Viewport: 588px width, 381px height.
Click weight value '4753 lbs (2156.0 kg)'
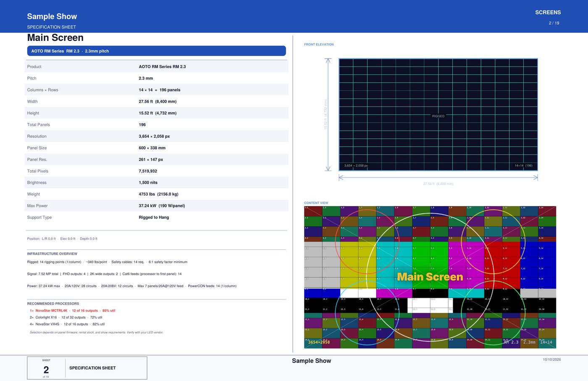click(158, 194)
